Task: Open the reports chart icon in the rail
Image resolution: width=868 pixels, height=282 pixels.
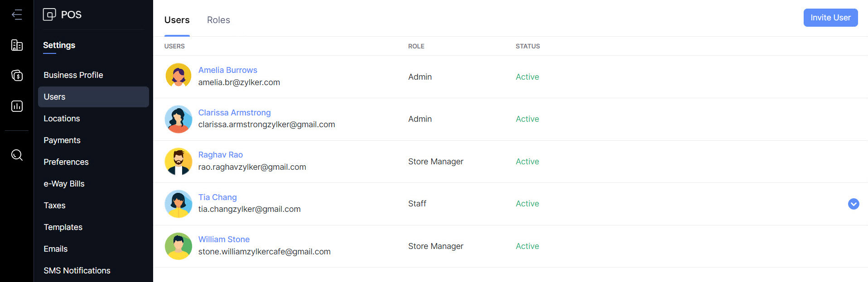Action: (x=17, y=106)
